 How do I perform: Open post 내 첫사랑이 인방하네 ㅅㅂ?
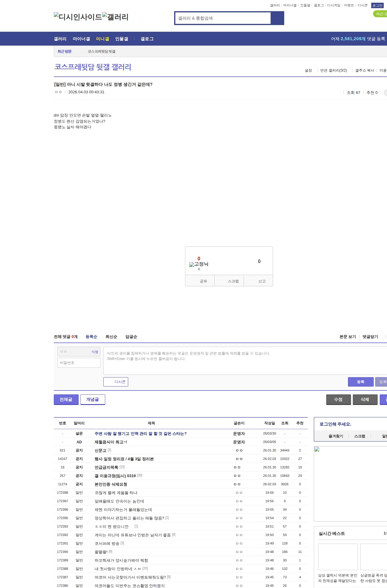pos(118,569)
